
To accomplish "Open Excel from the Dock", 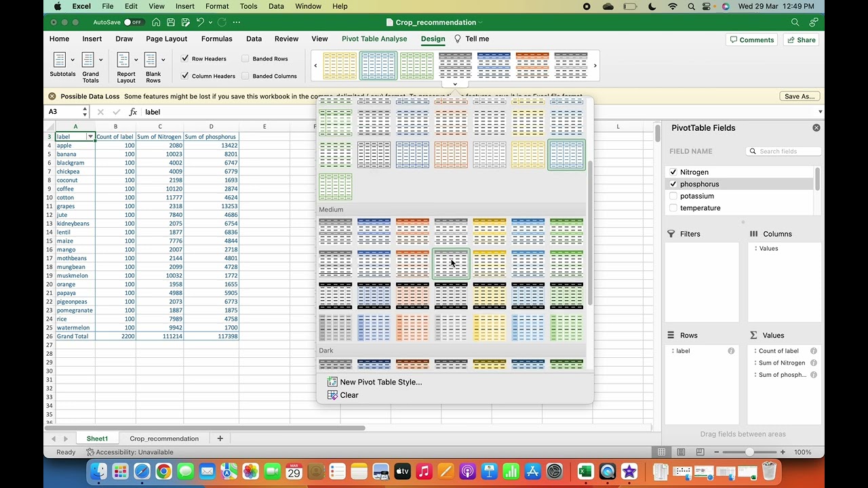I will (586, 471).
